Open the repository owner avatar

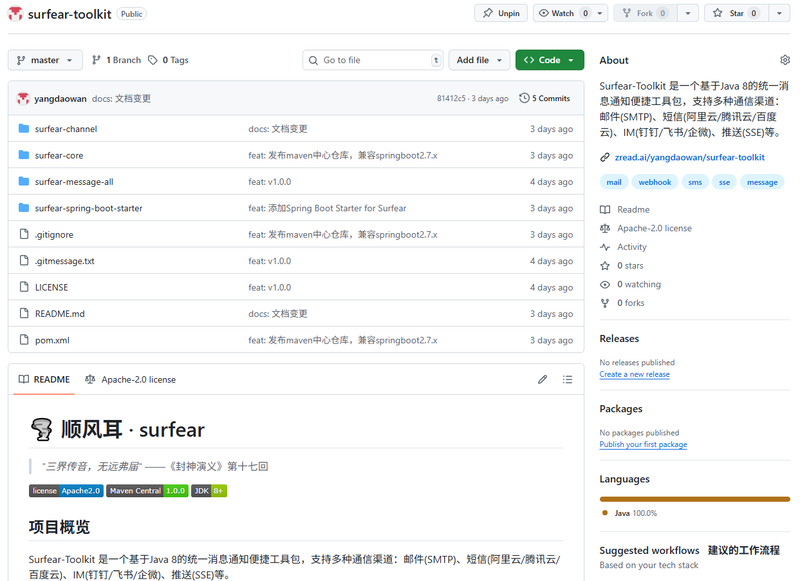(15, 14)
